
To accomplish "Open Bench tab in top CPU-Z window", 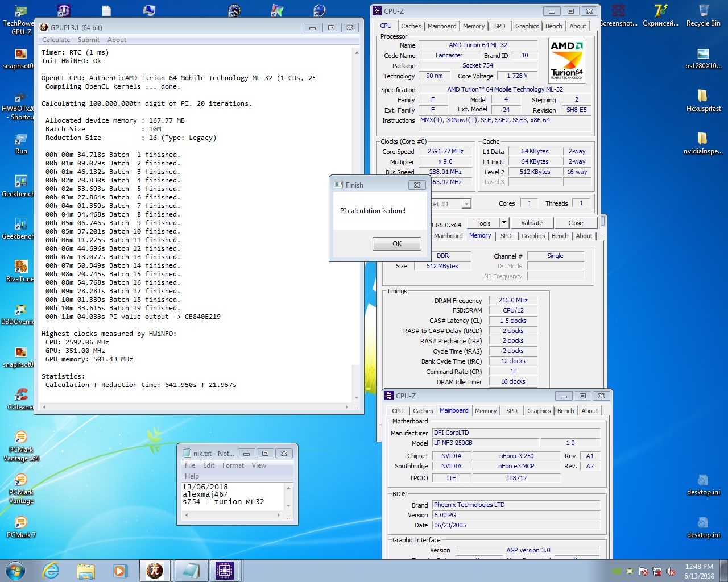I will (x=553, y=26).
